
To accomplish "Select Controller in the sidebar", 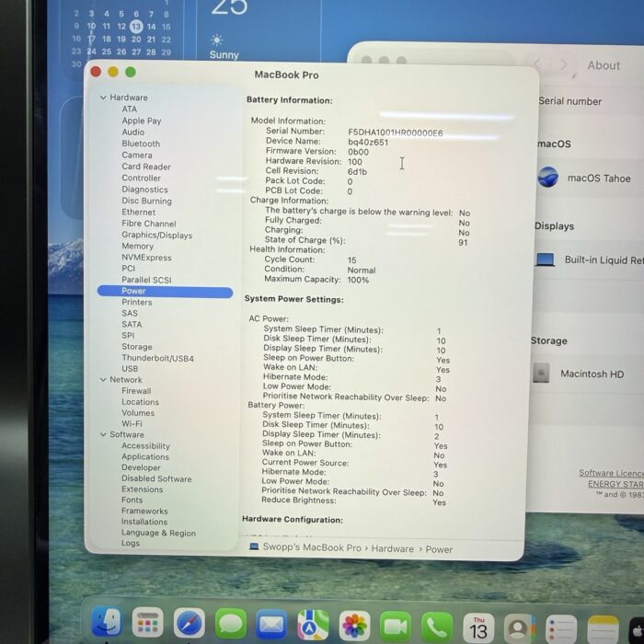I will (142, 178).
